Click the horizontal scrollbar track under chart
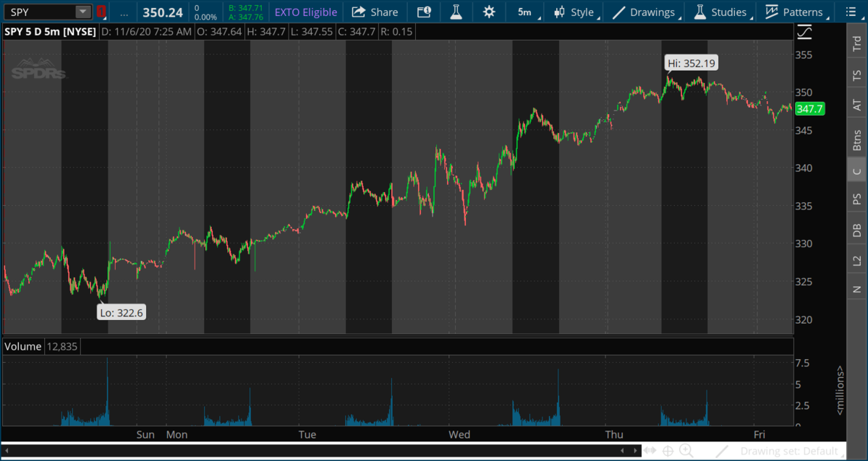The width and height of the screenshot is (868, 461). pos(321,450)
